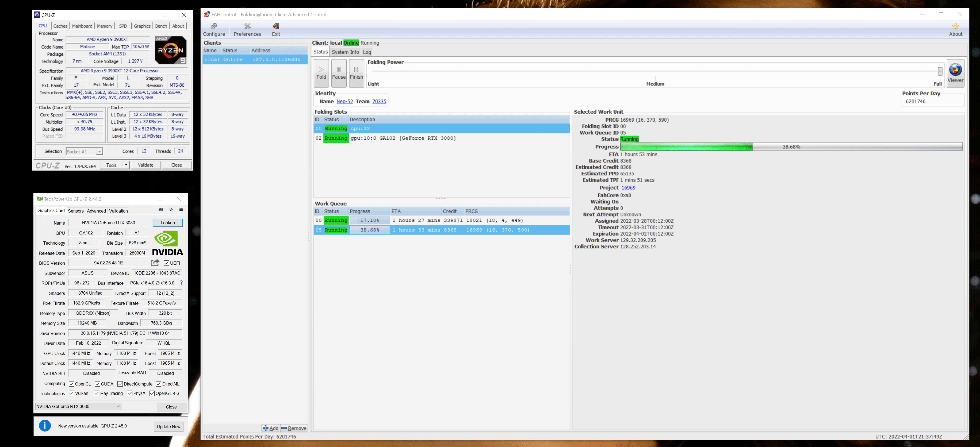The image size is (980, 447).
Task: Toggle the DirectCompute checkbox
Action: 120,384
